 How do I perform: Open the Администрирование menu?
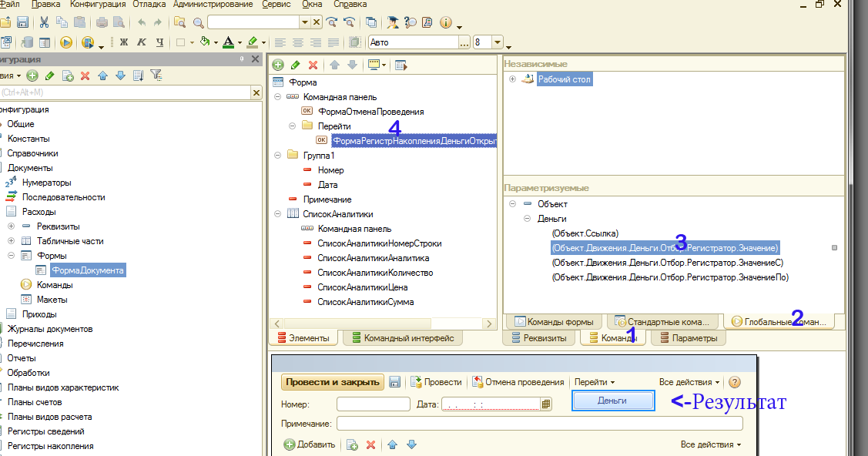213,5
